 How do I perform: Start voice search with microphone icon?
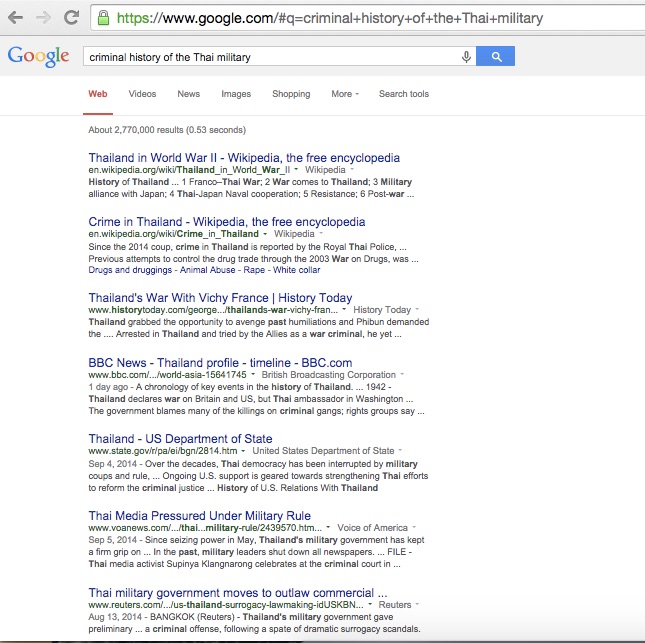(466, 57)
